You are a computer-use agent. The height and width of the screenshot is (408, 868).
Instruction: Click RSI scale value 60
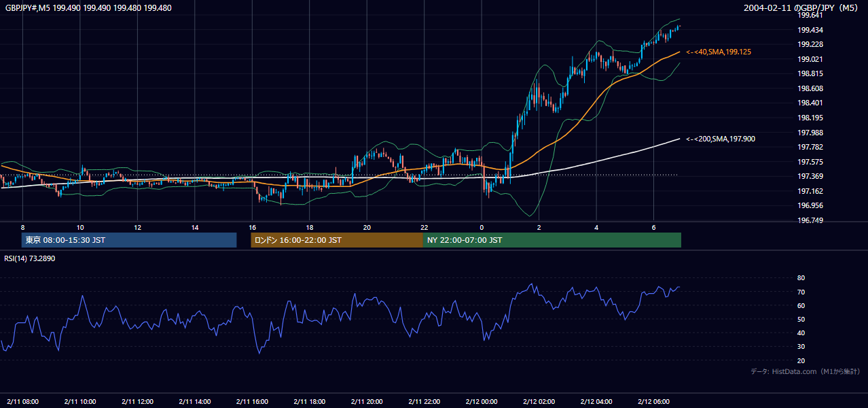[801, 305]
